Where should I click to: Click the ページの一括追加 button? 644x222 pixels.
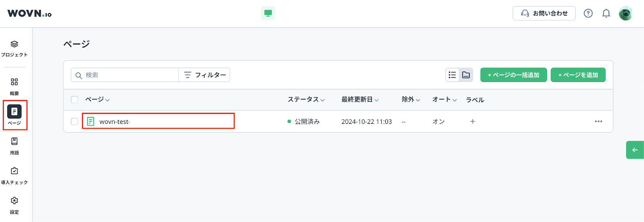[513, 75]
